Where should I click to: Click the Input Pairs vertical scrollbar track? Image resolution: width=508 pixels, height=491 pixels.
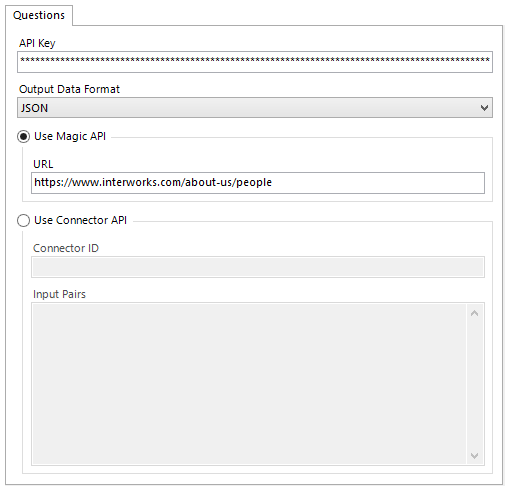pyautogui.click(x=474, y=384)
